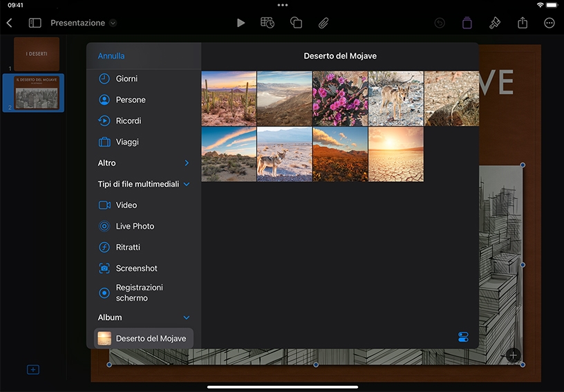Image resolution: width=564 pixels, height=392 pixels.
Task: Choose the coyote on rocky ground photo
Action: (396, 98)
